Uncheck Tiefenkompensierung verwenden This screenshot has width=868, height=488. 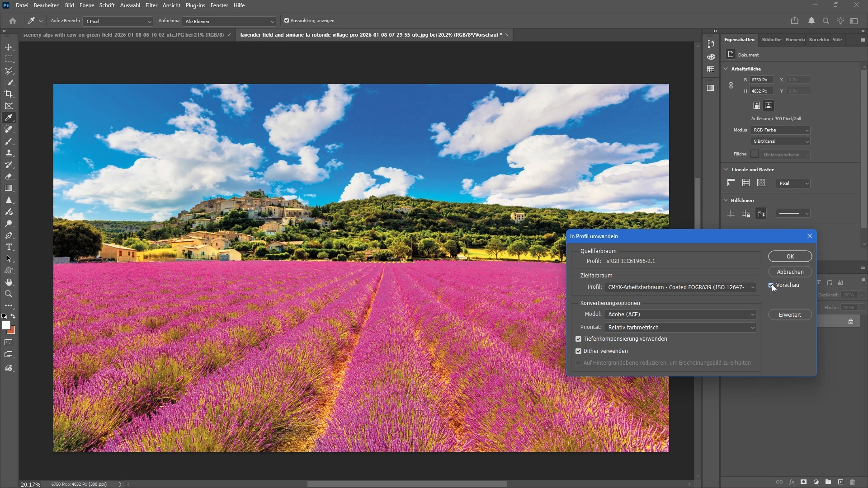[578, 339]
